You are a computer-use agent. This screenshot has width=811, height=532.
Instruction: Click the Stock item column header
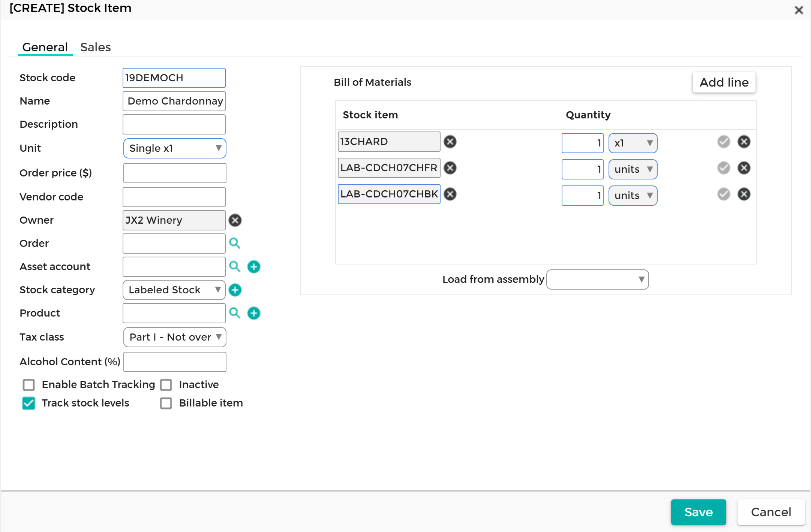point(370,115)
